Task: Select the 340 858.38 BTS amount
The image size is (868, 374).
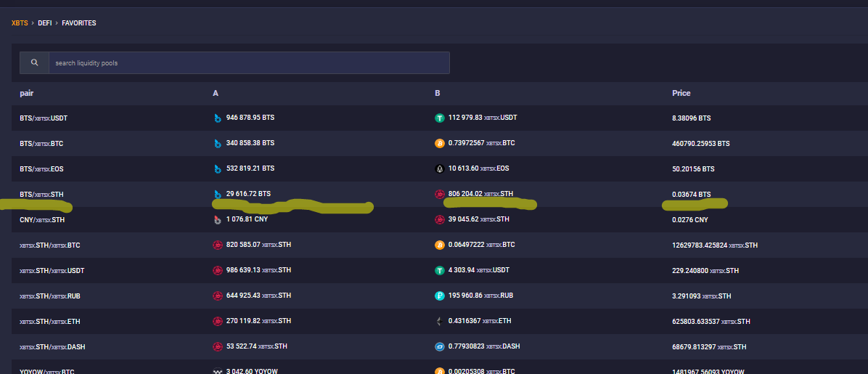Action: click(250, 143)
